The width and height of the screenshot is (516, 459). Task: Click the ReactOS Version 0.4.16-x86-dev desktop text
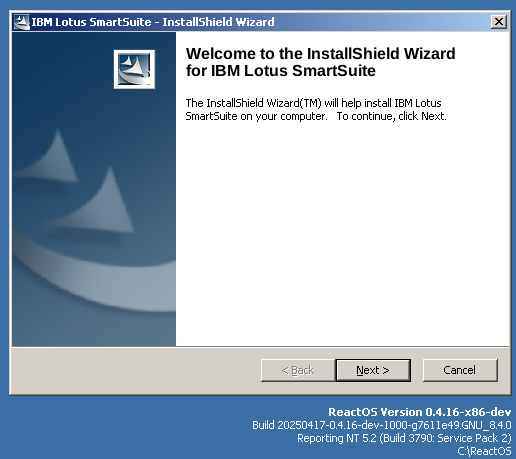tap(420, 412)
